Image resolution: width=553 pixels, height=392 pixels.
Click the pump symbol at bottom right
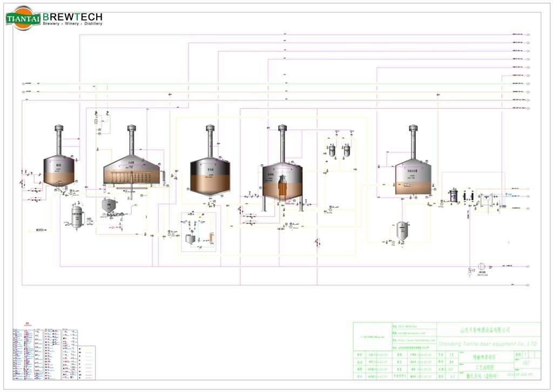click(x=481, y=267)
